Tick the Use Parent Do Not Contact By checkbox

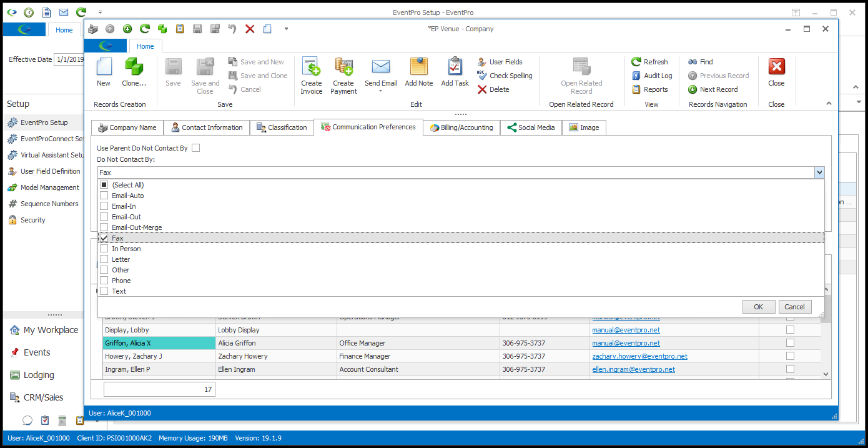click(196, 148)
